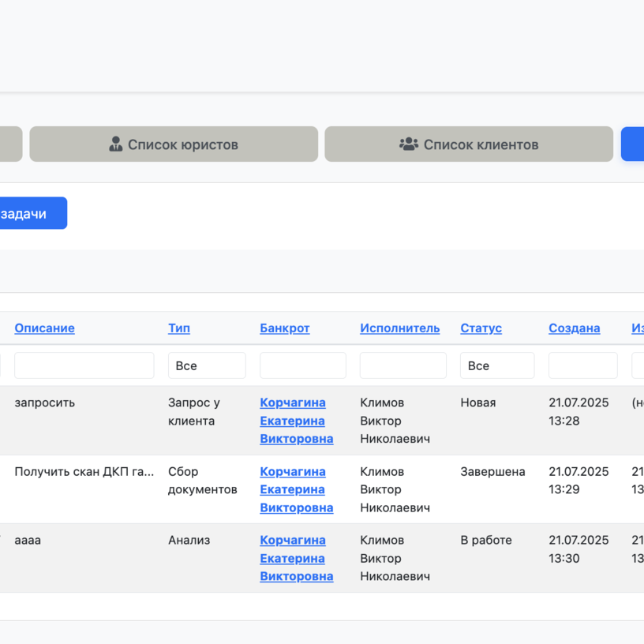The height and width of the screenshot is (644, 644).
Task: Select the запросить description cell
Action: pyautogui.click(x=45, y=403)
